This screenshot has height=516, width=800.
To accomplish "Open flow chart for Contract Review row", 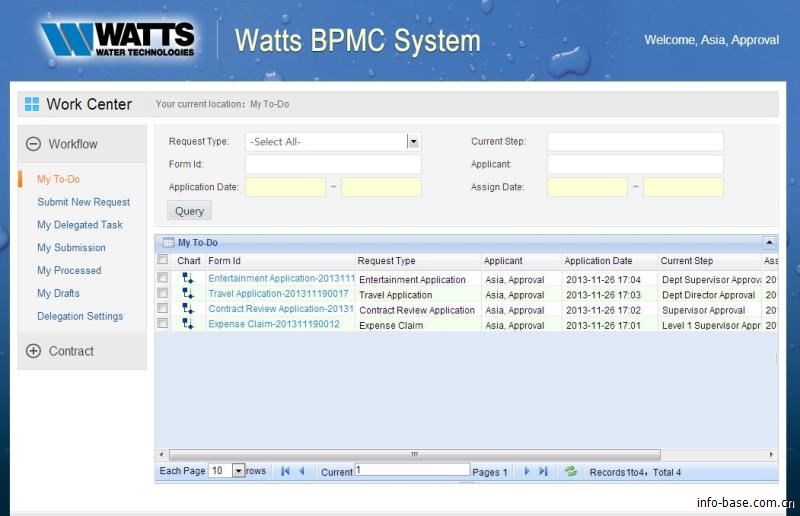I will click(188, 309).
